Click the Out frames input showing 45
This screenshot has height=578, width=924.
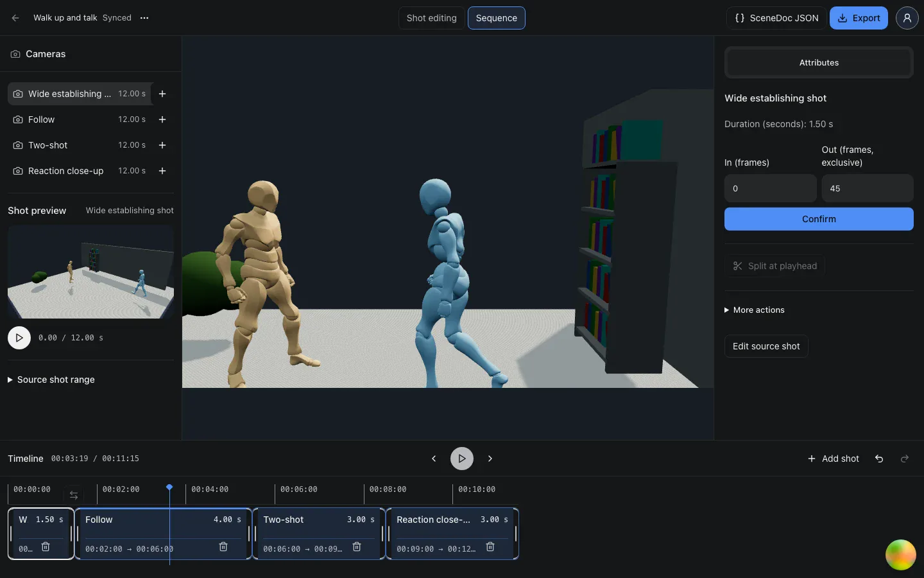pos(868,188)
